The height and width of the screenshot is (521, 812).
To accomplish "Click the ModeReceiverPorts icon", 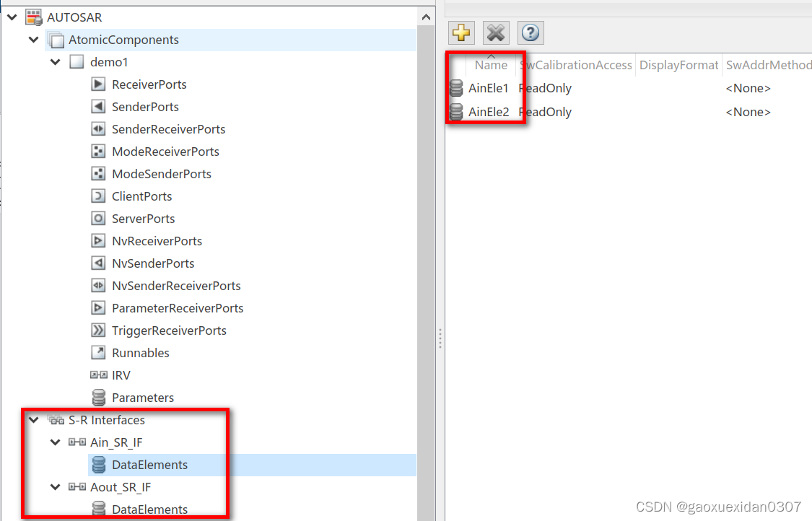I will pyautogui.click(x=98, y=152).
